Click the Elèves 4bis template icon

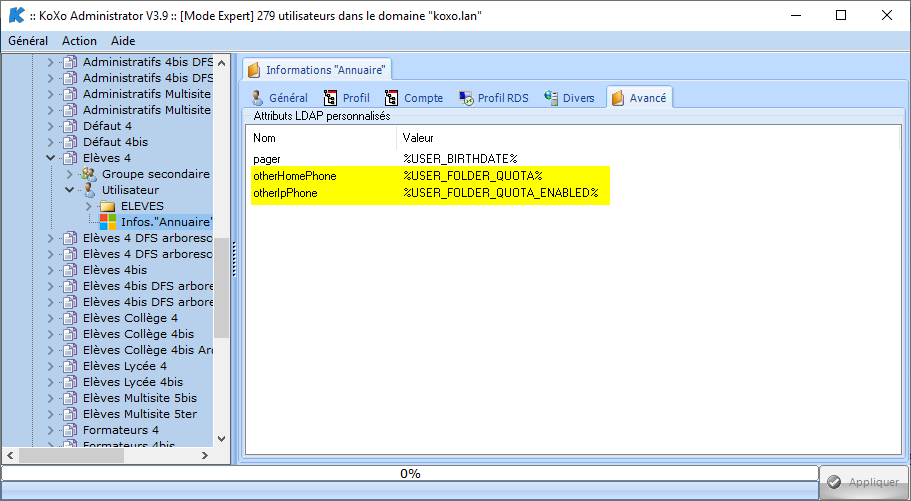(x=70, y=270)
